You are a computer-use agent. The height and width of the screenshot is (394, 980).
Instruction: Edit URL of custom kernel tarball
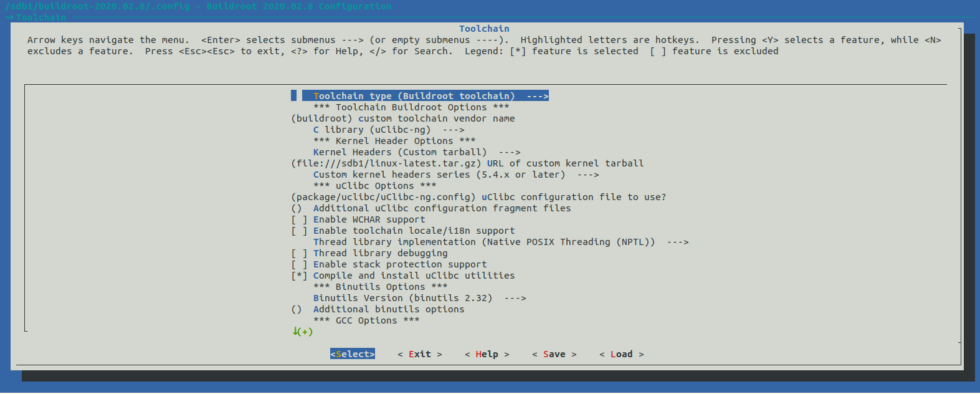click(x=467, y=163)
